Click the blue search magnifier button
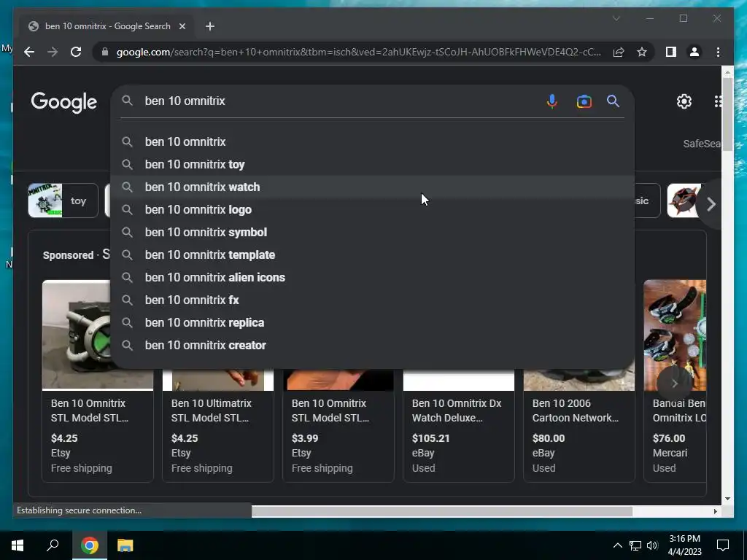 tap(613, 101)
